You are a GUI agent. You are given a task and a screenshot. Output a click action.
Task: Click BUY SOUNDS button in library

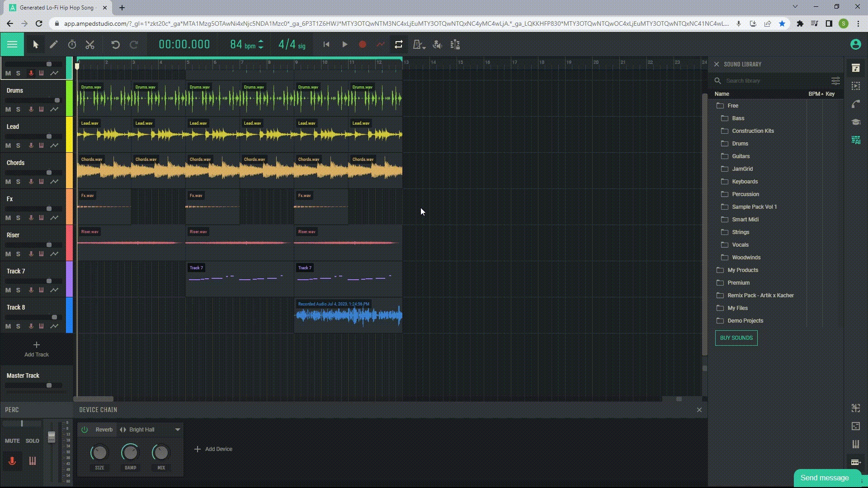[x=736, y=338]
